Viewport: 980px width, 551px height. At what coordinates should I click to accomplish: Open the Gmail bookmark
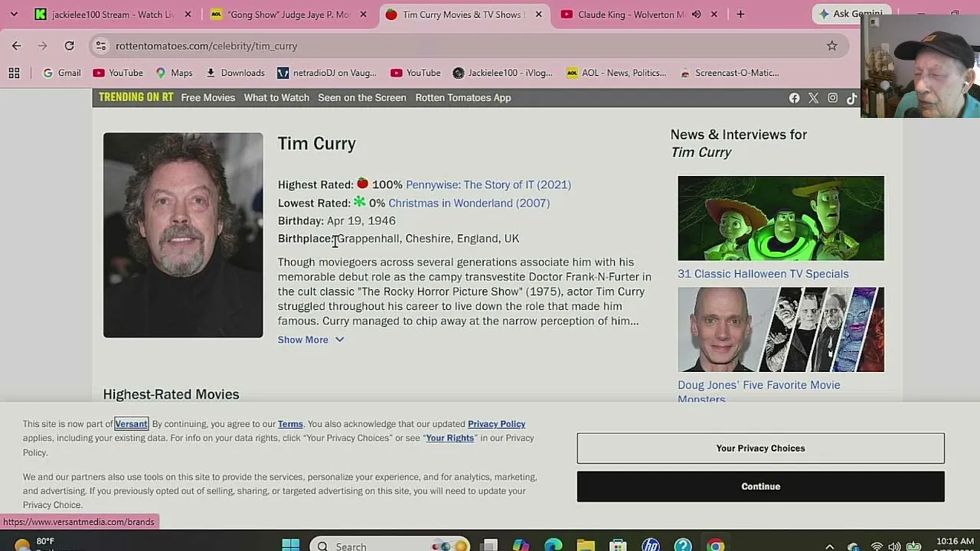point(62,73)
